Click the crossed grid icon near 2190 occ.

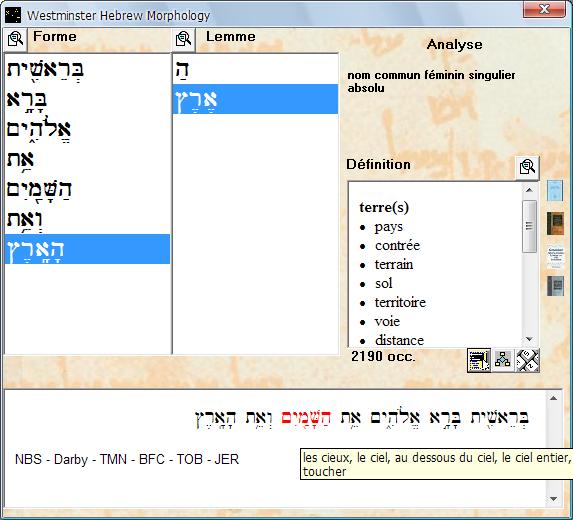527,360
